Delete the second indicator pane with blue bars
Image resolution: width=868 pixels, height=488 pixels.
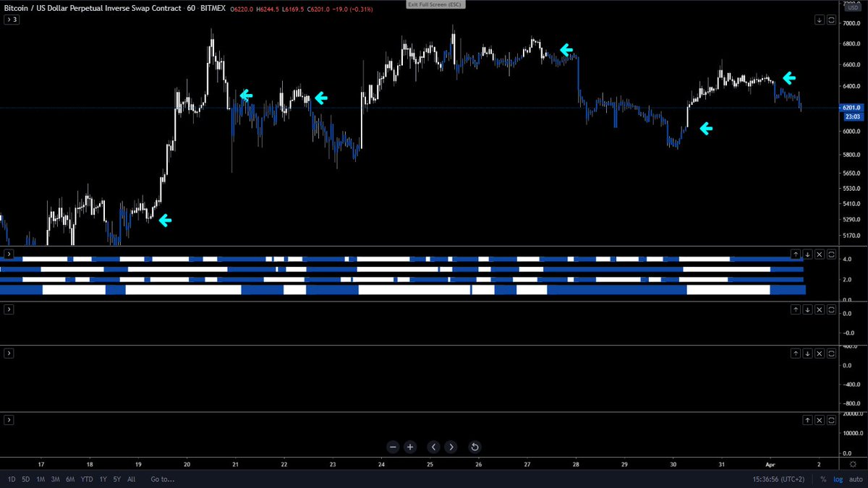pyautogui.click(x=819, y=254)
